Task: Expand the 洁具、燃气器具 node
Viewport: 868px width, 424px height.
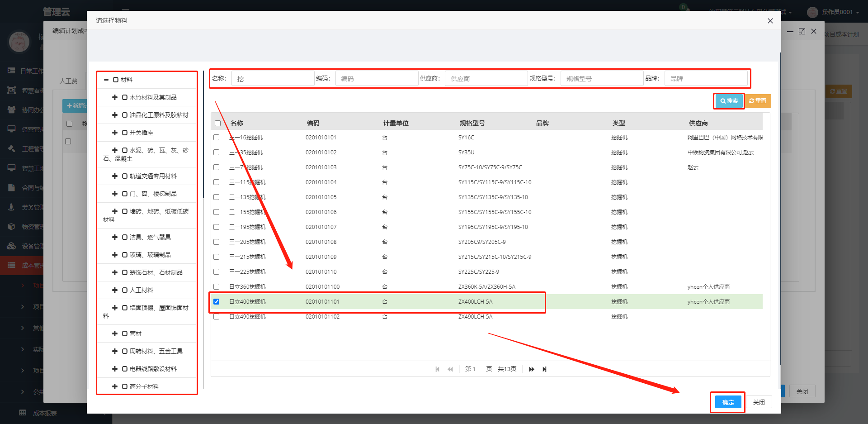Action: (115, 237)
